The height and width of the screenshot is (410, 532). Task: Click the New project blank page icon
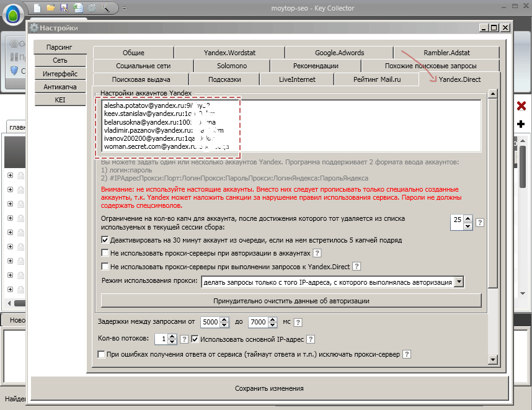tap(37, 8)
